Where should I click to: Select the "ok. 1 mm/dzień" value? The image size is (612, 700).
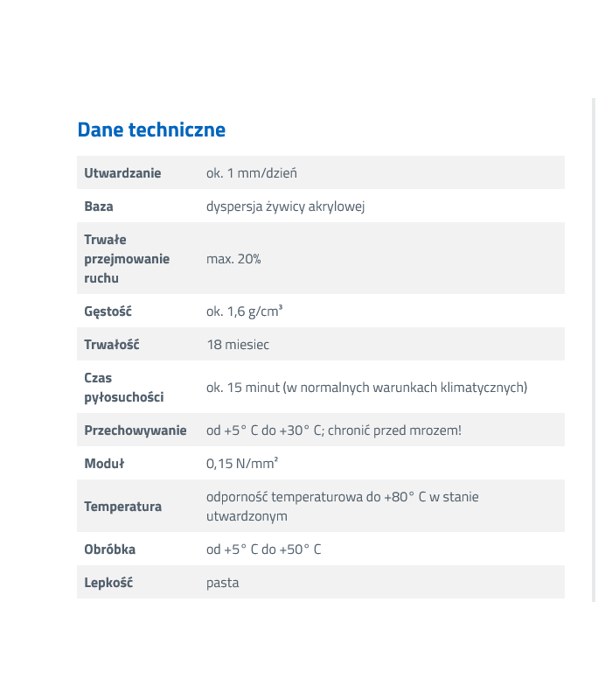click(252, 173)
